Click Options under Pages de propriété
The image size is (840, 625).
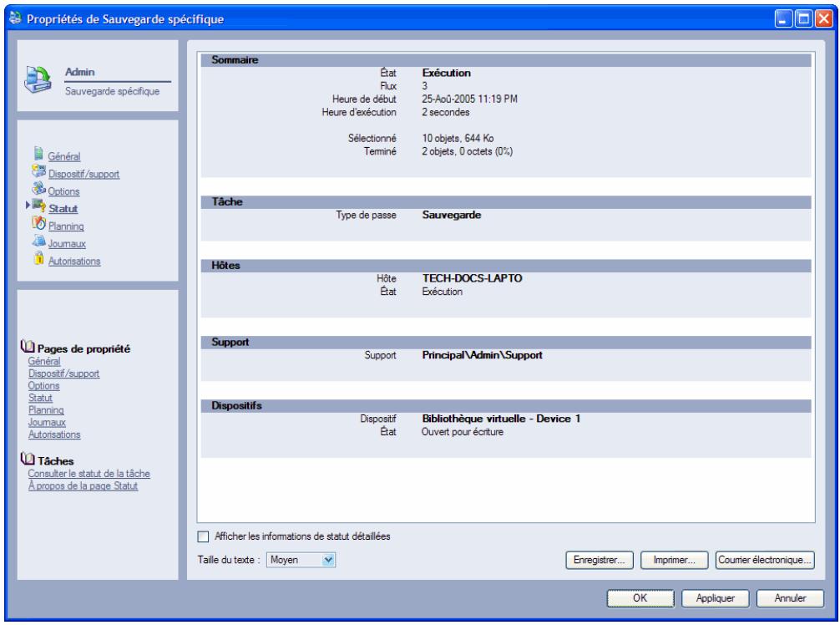click(x=43, y=386)
